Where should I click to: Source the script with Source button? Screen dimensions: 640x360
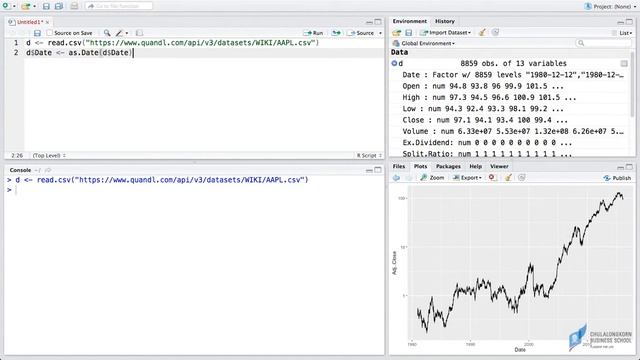click(360, 33)
